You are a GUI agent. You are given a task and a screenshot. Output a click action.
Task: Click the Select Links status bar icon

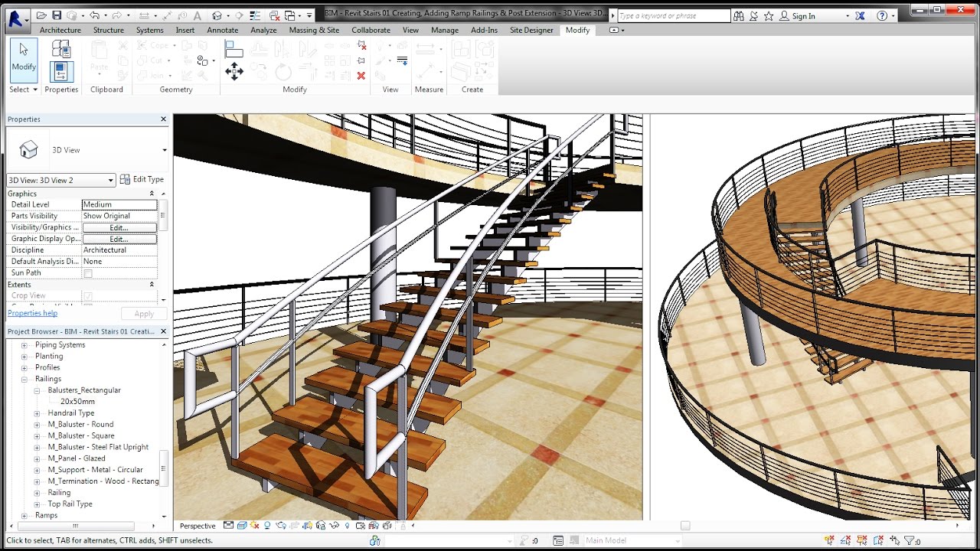tap(828, 541)
